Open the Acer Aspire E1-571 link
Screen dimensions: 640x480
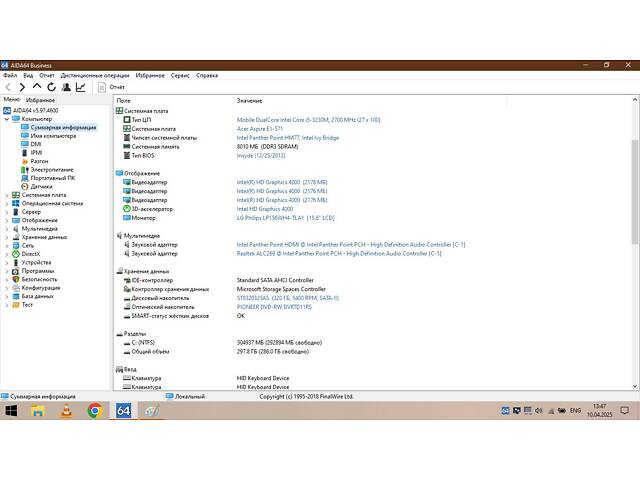(x=260, y=129)
